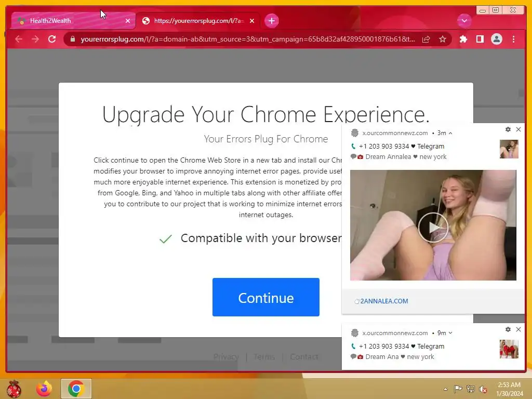Minimize the Chrome window
Screen dimensions: 532x399
(483, 10)
